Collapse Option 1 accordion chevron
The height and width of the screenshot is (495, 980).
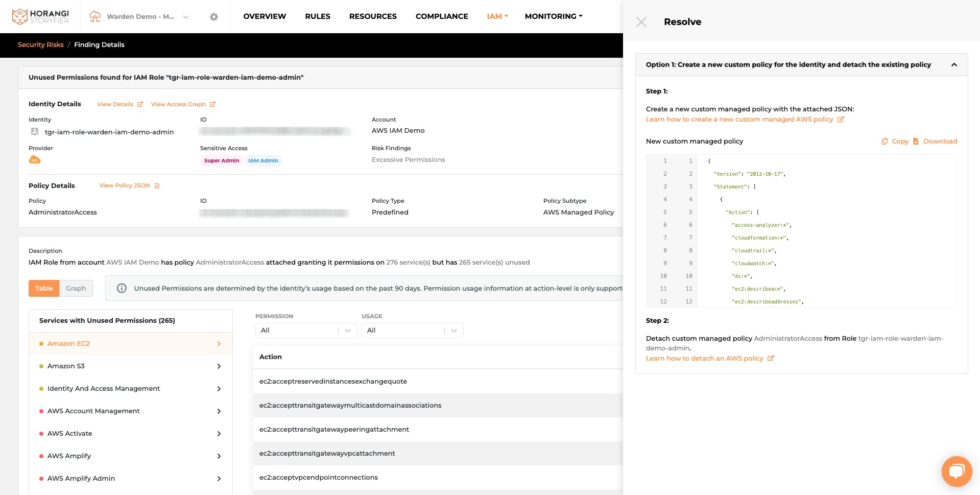coord(954,65)
